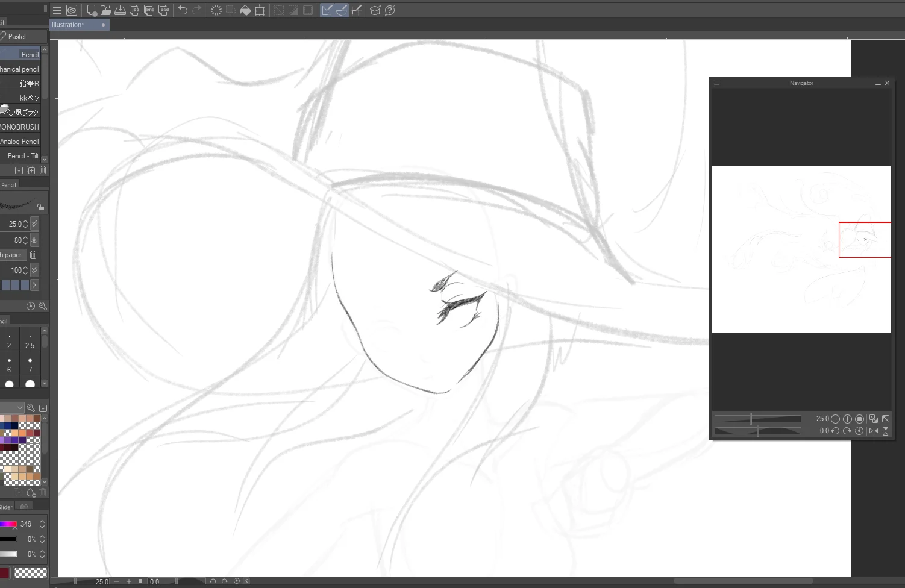
Task: Reset canvas rotation in the Navigator
Action: tap(859, 431)
